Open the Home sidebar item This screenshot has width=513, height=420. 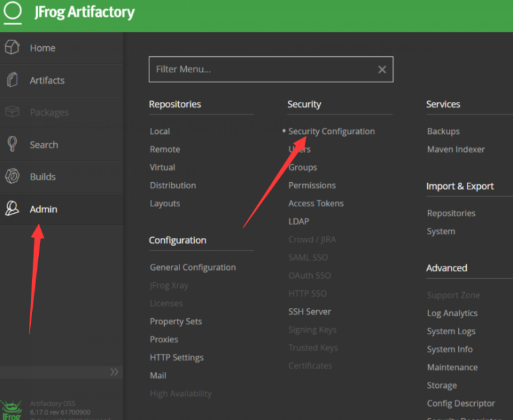[62, 48]
